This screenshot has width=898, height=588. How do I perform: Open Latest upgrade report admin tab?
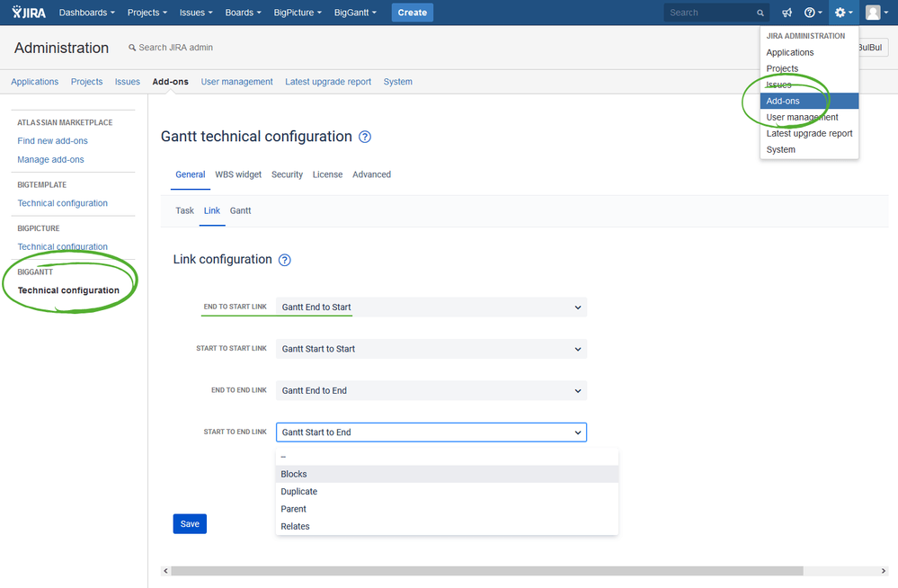[x=328, y=82]
